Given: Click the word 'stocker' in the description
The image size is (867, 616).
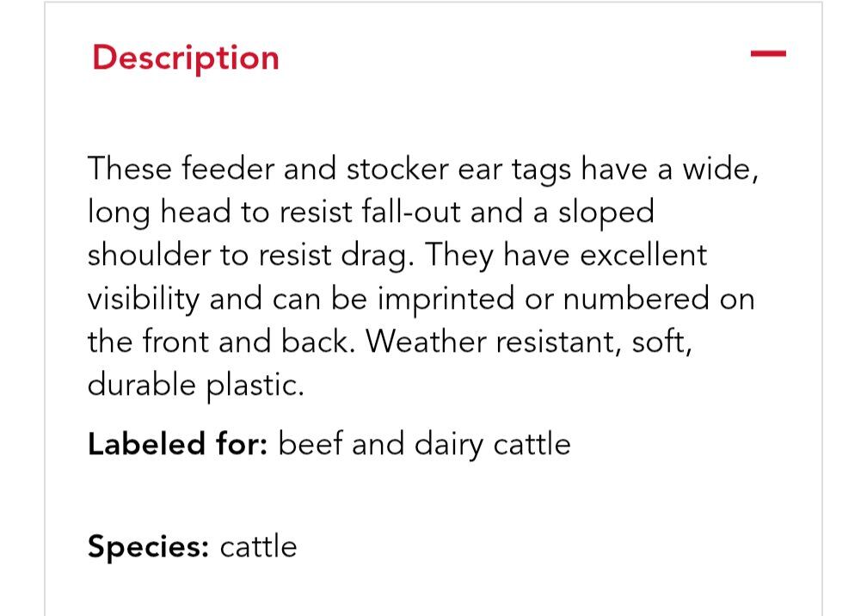Looking at the screenshot, I should tap(397, 169).
